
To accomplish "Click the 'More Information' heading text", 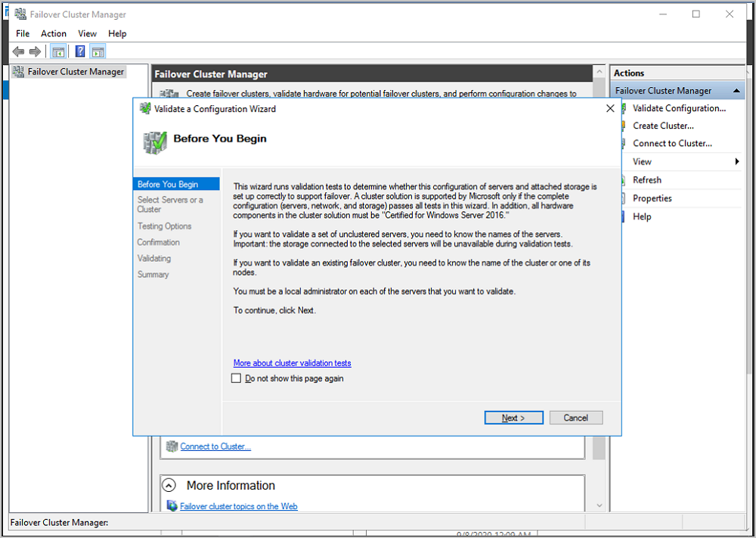I will (x=231, y=485).
